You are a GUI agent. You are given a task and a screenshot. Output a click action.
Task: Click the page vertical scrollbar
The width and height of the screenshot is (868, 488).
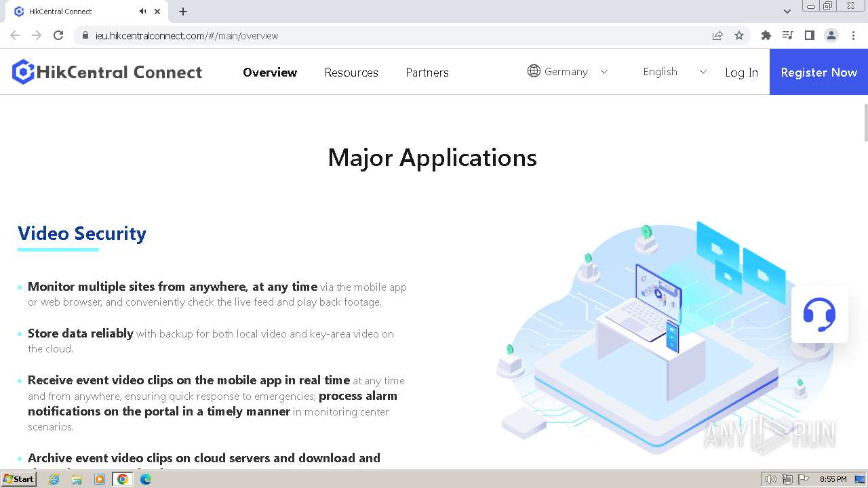[x=865, y=122]
